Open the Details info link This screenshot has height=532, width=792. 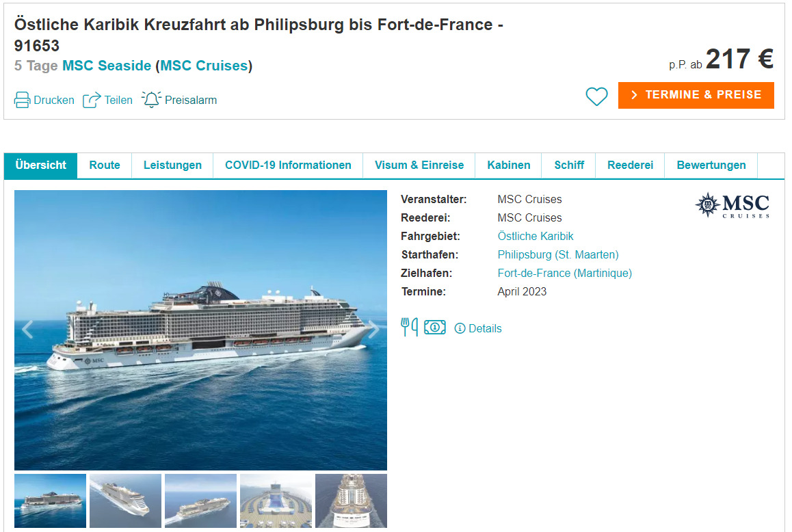478,328
